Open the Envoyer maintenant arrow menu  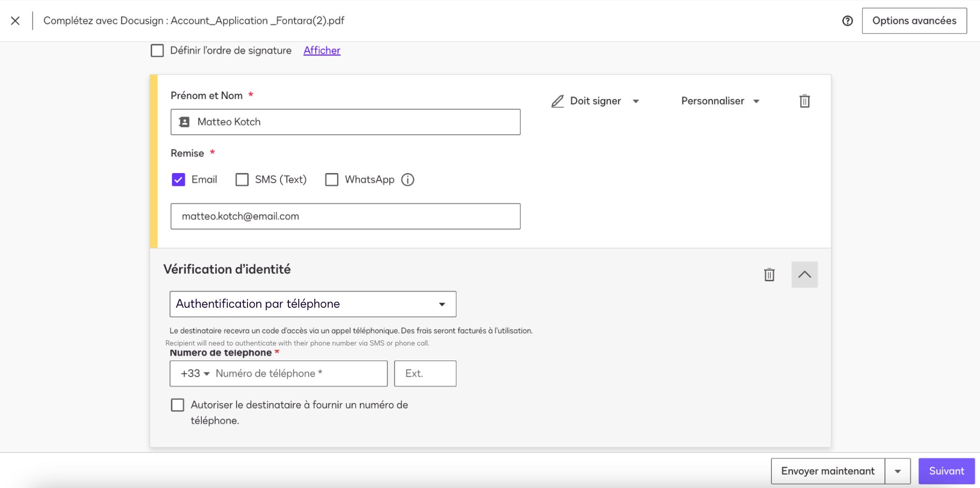pyautogui.click(x=898, y=471)
